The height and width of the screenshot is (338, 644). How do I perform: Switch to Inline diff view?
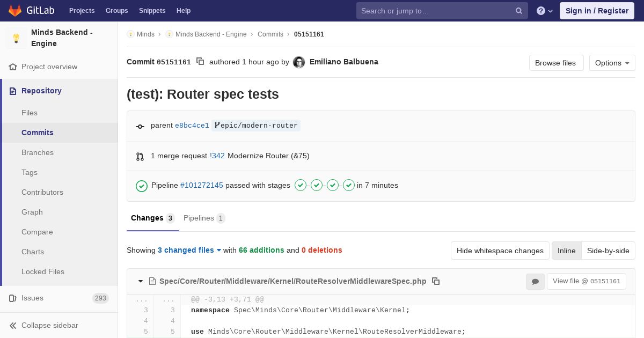(566, 251)
